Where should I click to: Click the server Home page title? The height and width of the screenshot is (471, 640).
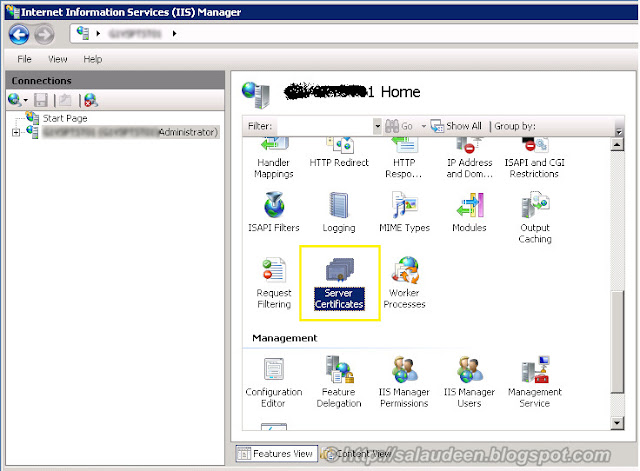[353, 92]
